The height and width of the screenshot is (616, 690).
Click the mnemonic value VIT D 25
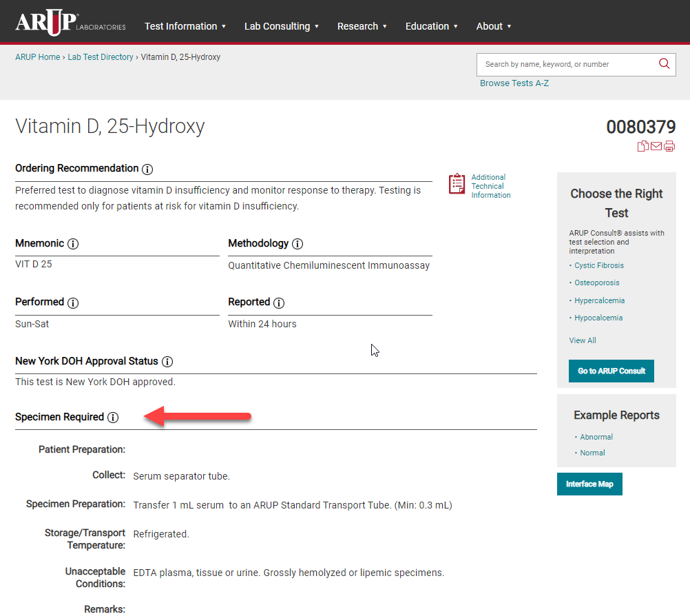pos(34,264)
